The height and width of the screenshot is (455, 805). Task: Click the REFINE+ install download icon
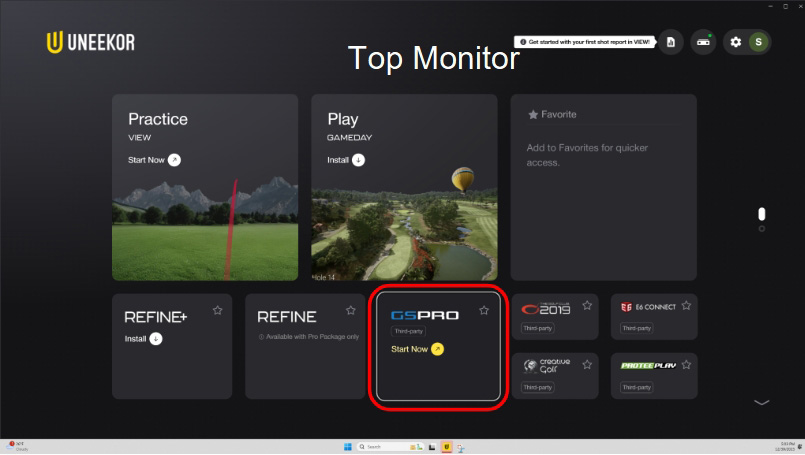155,339
